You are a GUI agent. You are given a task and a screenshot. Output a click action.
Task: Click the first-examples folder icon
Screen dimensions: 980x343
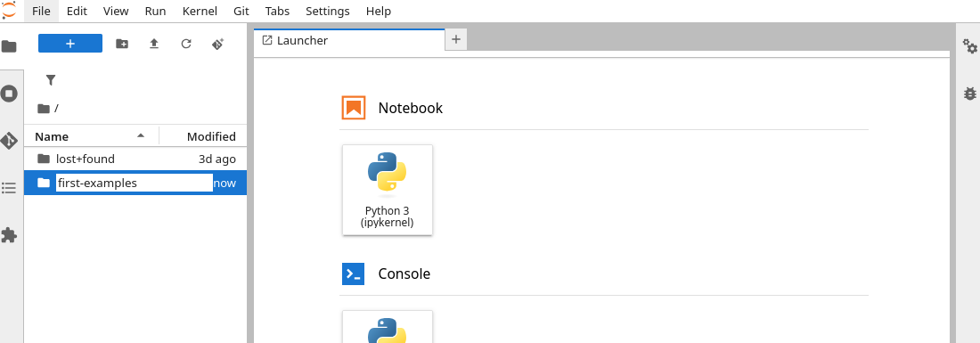43,183
